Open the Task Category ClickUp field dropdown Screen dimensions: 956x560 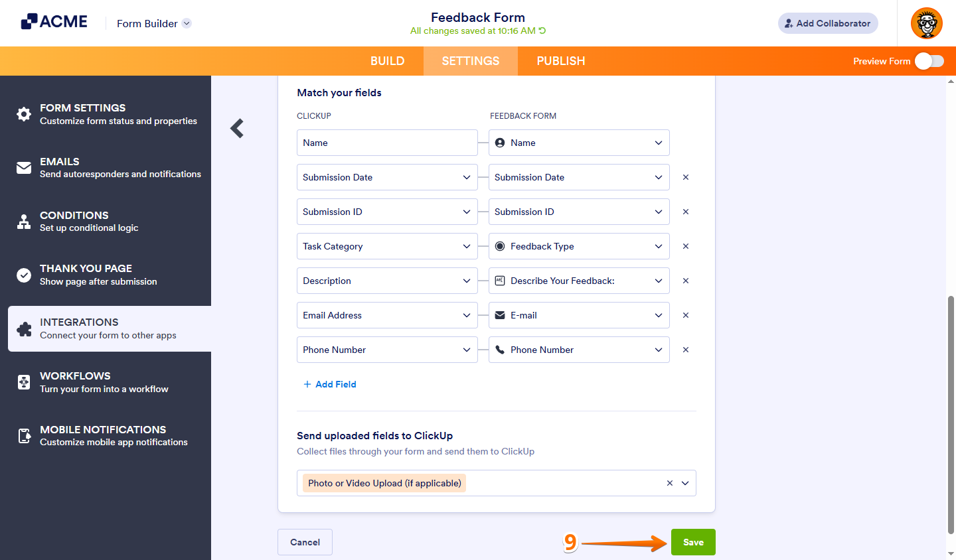467,246
